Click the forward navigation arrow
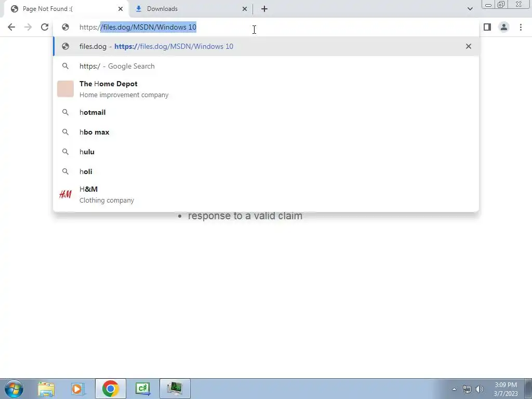 (28, 27)
